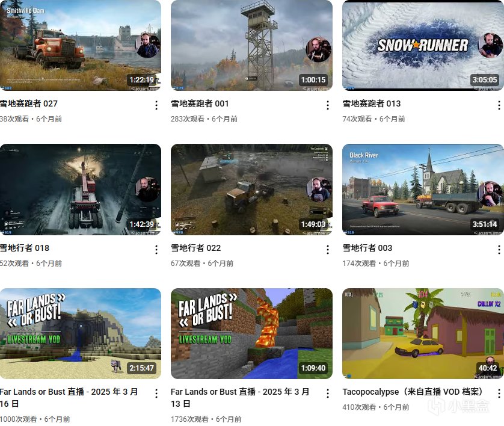Open the options menu for Far Lands 3 月 13 日 video
Image resolution: width=504 pixels, height=426 pixels.
[x=328, y=394]
